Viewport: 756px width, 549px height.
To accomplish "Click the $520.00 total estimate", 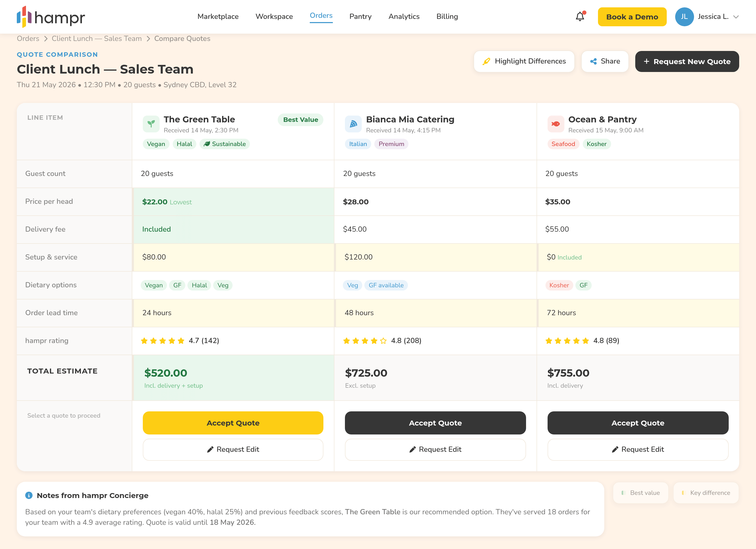I will pyautogui.click(x=166, y=373).
